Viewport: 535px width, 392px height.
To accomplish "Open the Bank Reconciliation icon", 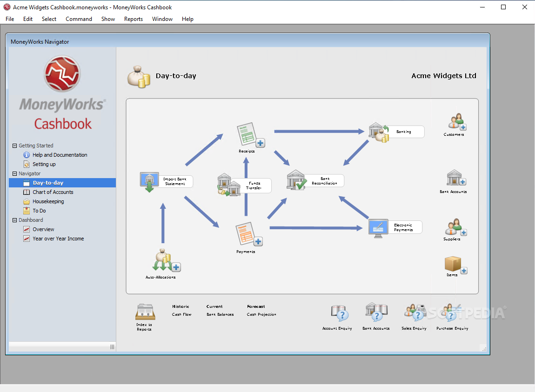I will click(296, 180).
